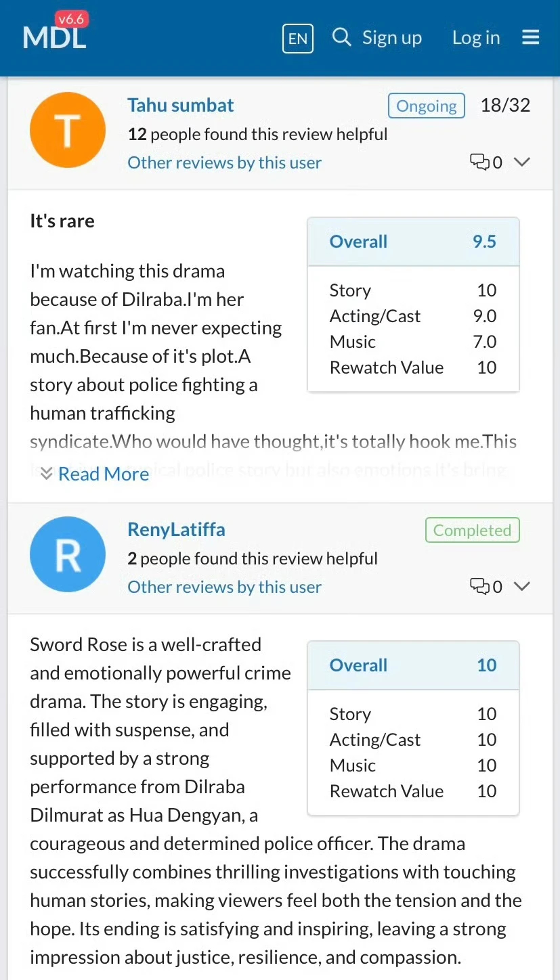Click the double-chevron Read More icon
Viewport: 560px width, 980px height.
click(x=46, y=473)
